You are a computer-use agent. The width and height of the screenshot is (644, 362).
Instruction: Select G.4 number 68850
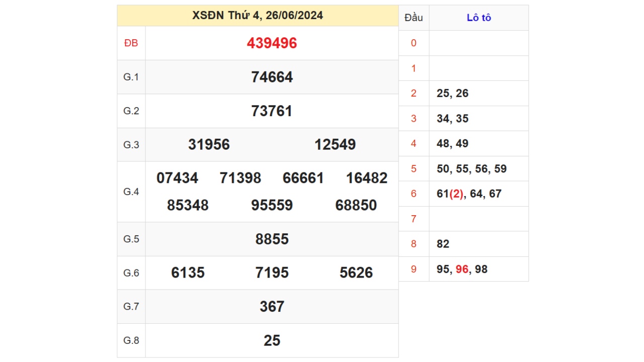pyautogui.click(x=356, y=205)
